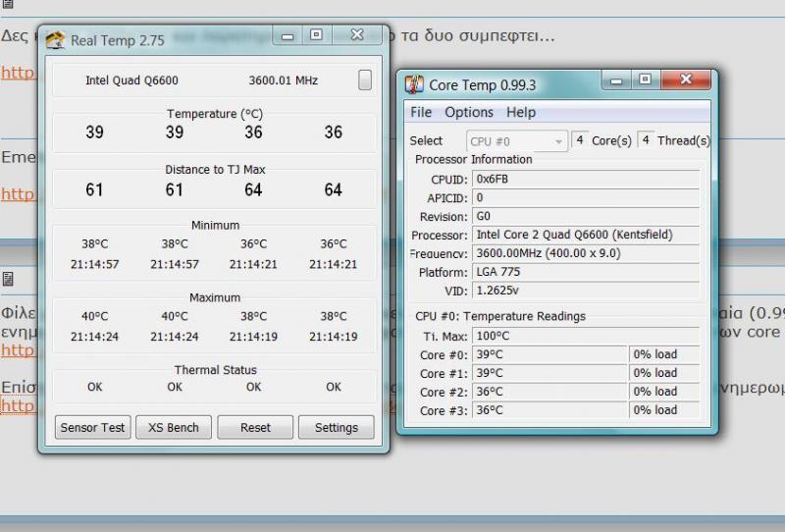Open the CPU #0 select dropdown
This screenshot has width=785, height=532.
pos(517,141)
